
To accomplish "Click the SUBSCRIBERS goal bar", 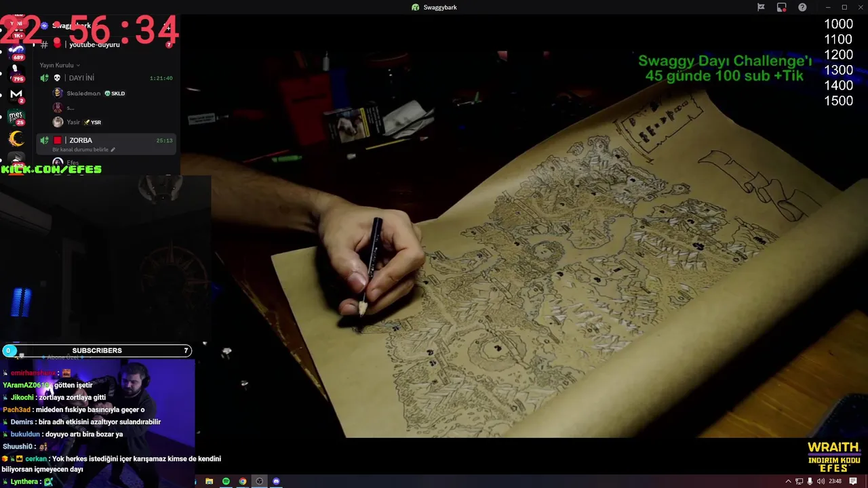I will (97, 350).
